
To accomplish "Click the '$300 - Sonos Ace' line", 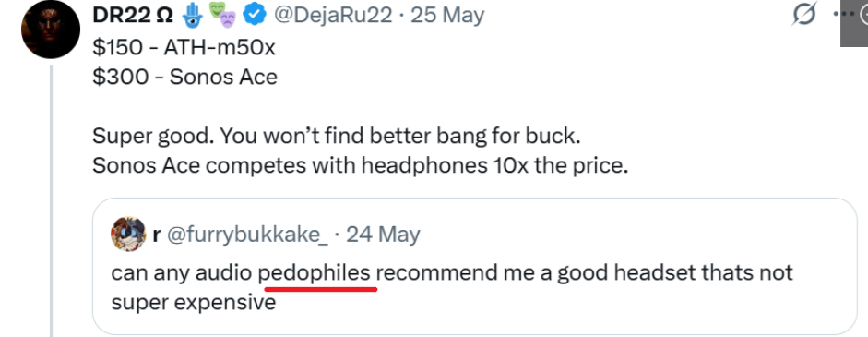I will click(x=184, y=77).
